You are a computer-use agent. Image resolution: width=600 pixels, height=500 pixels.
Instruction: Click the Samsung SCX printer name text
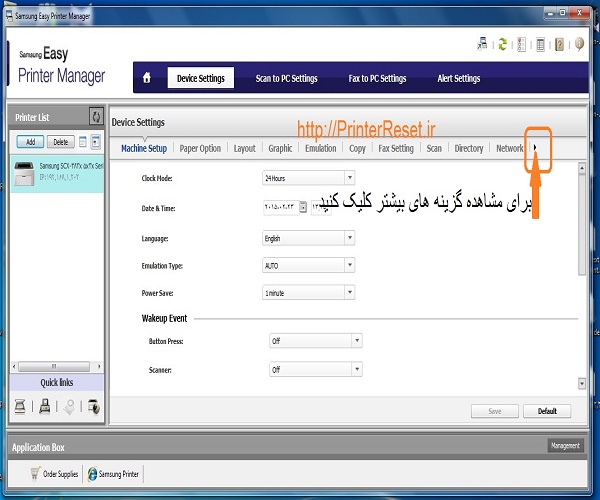coord(71,166)
